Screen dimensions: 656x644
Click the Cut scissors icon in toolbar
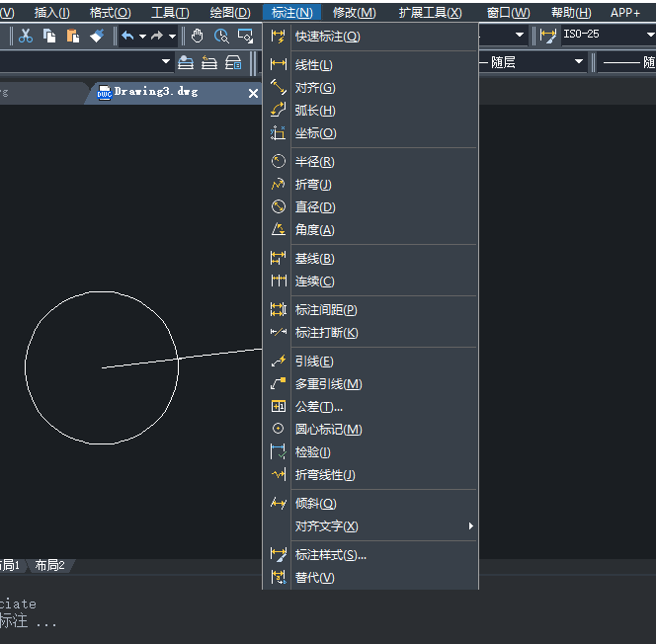pos(26,37)
